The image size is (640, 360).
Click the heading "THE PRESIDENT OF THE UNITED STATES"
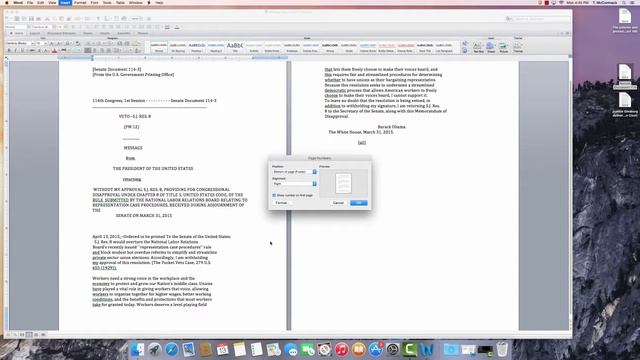point(153,169)
